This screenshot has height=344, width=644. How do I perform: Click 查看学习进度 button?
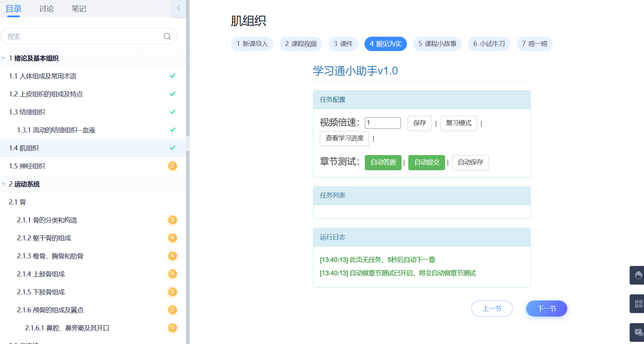tap(345, 138)
